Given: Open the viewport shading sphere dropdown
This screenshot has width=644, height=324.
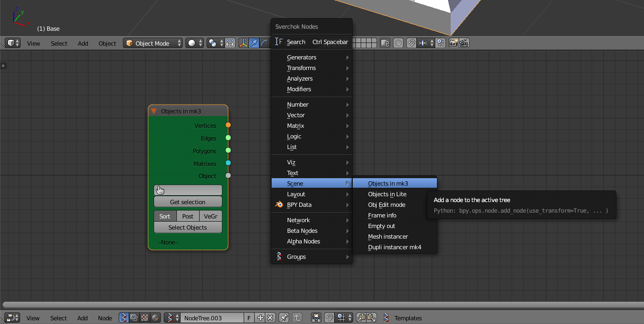Looking at the screenshot, I should pos(195,43).
